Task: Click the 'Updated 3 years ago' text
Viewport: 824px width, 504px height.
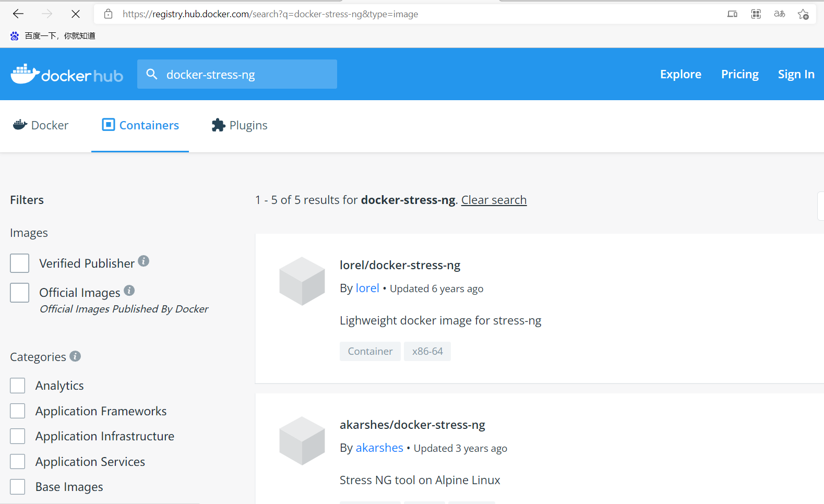Action: [x=460, y=448]
